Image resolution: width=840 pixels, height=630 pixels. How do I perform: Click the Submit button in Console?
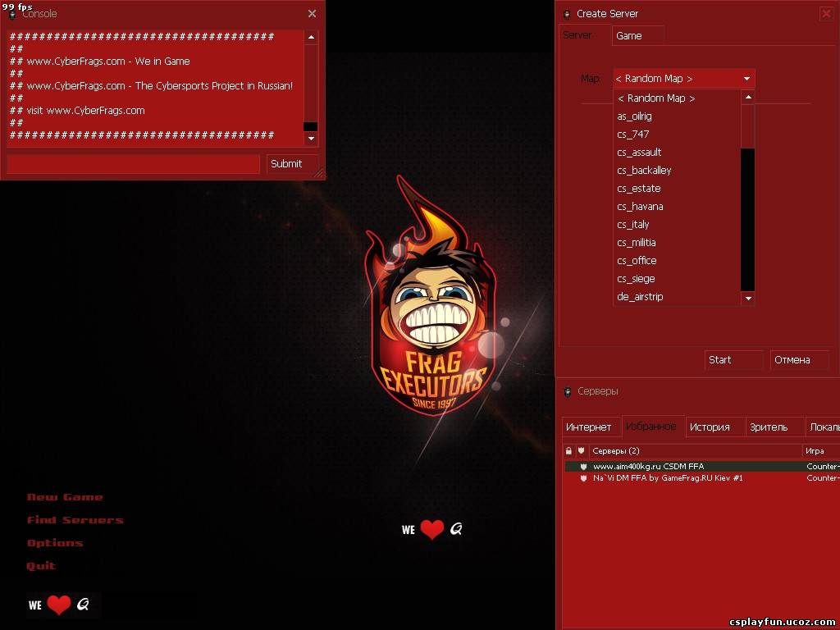point(293,164)
